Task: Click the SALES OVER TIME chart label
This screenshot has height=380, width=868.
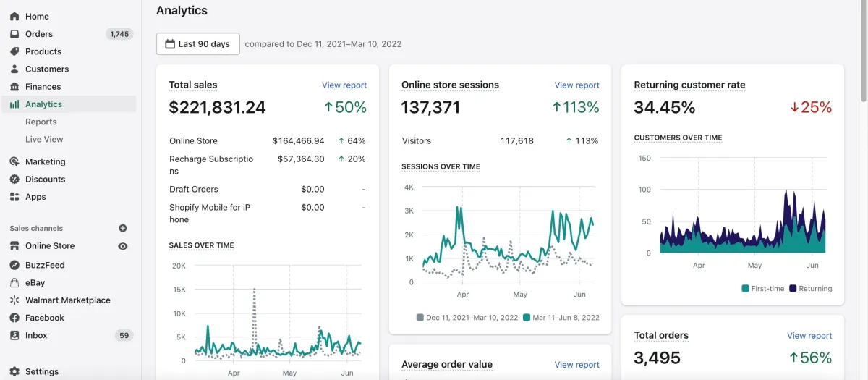Action: (x=201, y=245)
